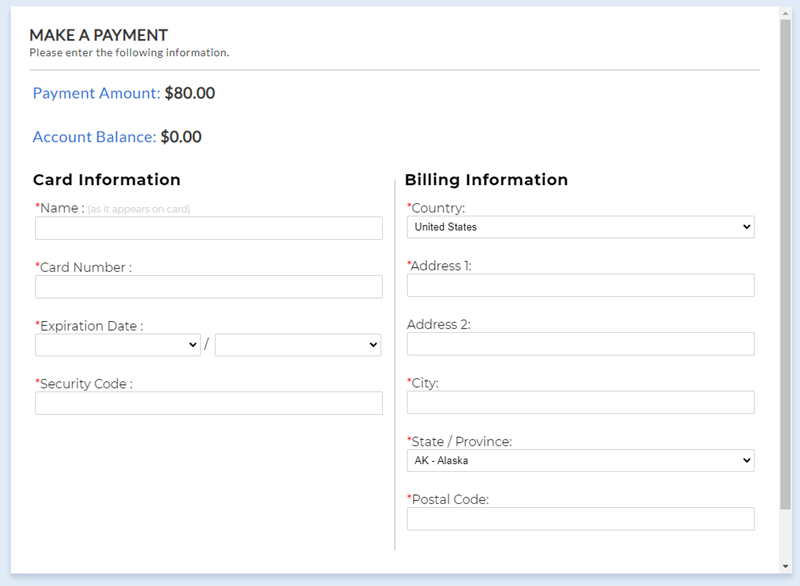
Task: Select the Address 2 text box
Action: point(580,344)
